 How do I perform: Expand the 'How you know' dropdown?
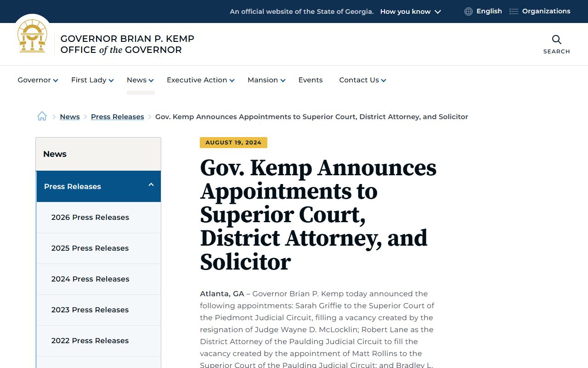(410, 11)
